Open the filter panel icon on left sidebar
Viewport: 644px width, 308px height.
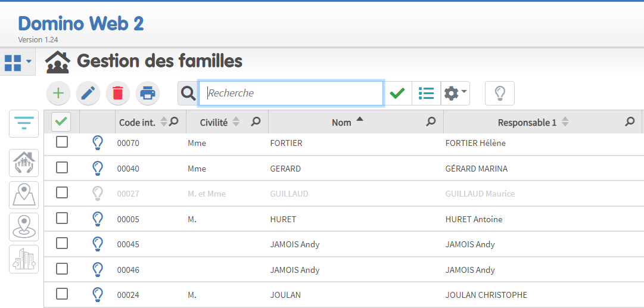tap(24, 124)
